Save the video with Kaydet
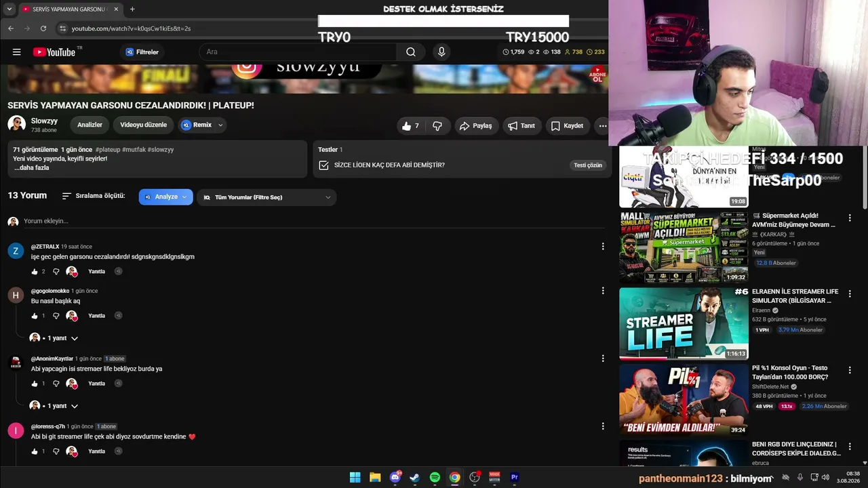This screenshot has width=868, height=488. (567, 126)
